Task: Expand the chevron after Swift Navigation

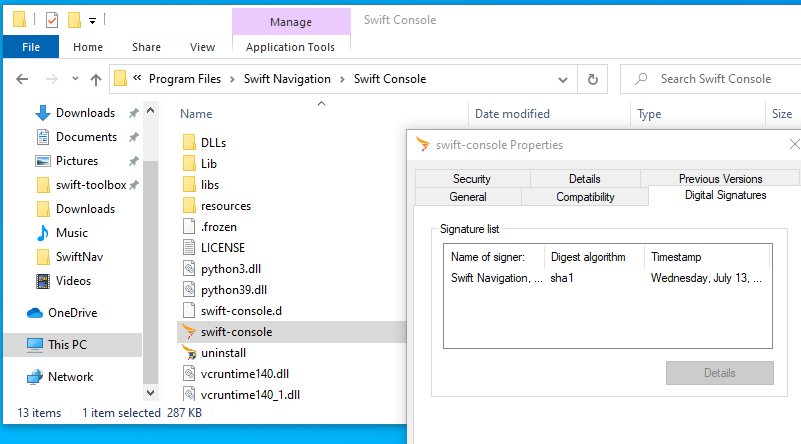Action: click(342, 80)
